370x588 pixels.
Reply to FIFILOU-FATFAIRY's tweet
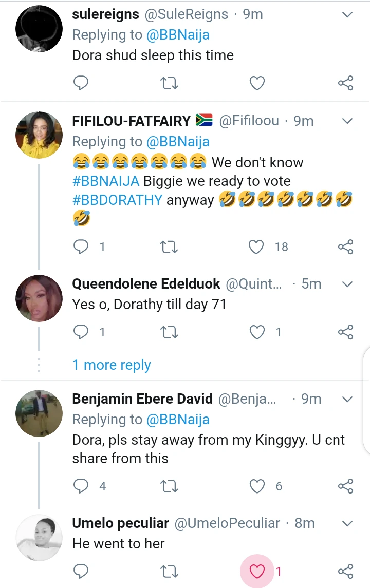pyautogui.click(x=81, y=247)
